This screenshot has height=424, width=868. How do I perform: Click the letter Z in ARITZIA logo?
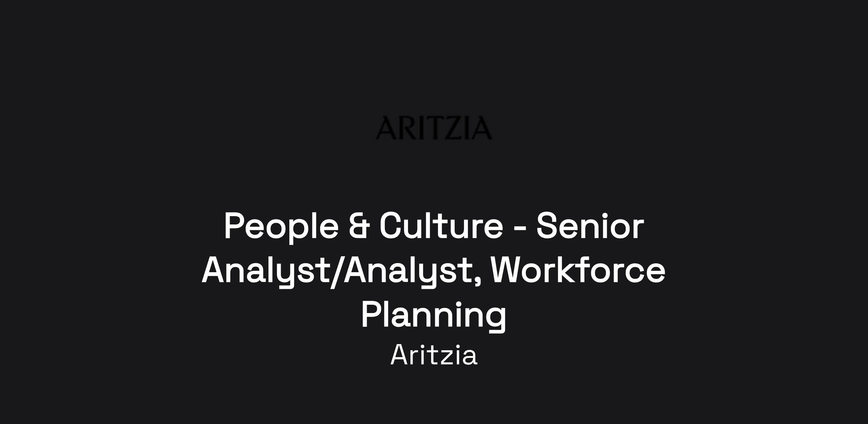(x=453, y=128)
